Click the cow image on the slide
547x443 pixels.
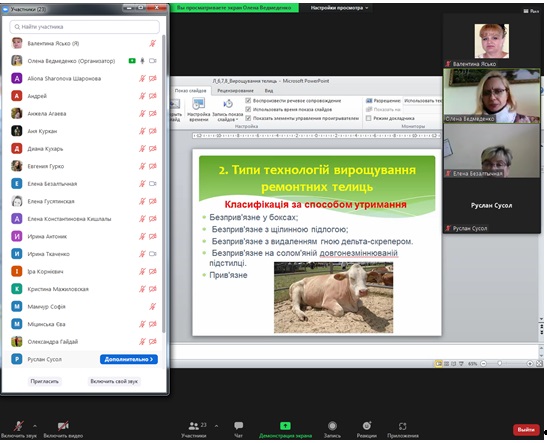(334, 298)
